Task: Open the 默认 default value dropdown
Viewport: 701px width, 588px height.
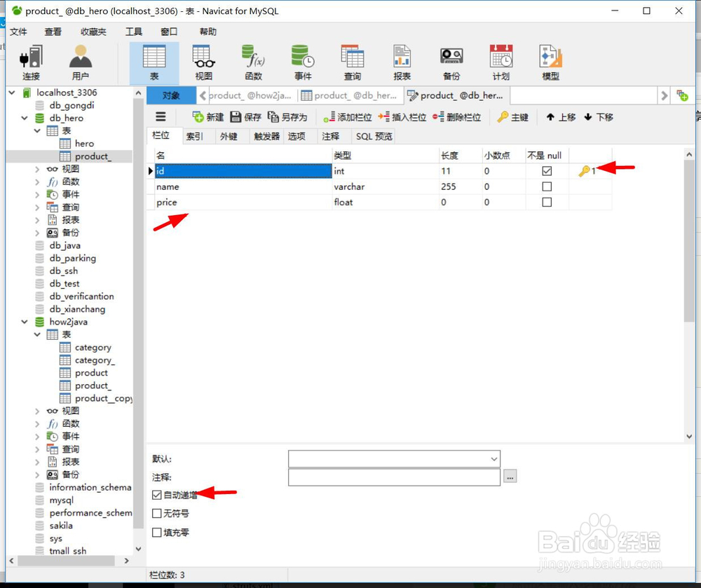Action: [x=493, y=459]
